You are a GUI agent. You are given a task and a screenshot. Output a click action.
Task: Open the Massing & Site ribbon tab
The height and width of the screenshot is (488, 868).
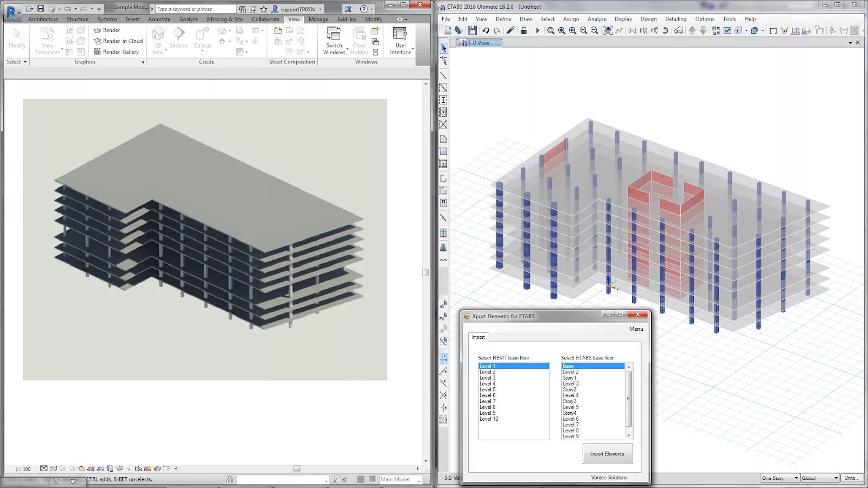click(x=225, y=20)
